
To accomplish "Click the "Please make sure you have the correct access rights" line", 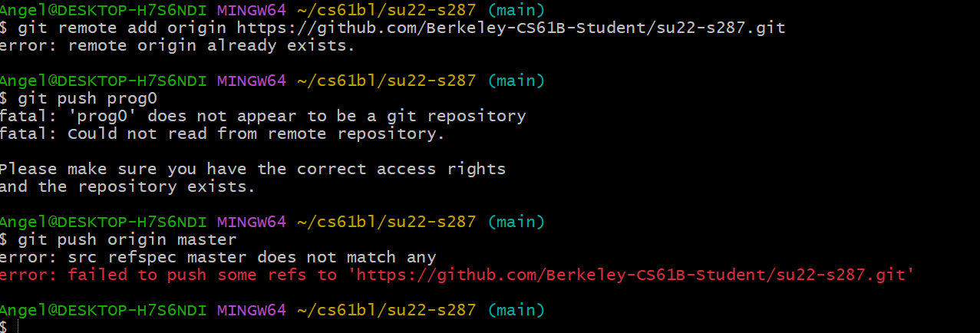I will 252,169.
